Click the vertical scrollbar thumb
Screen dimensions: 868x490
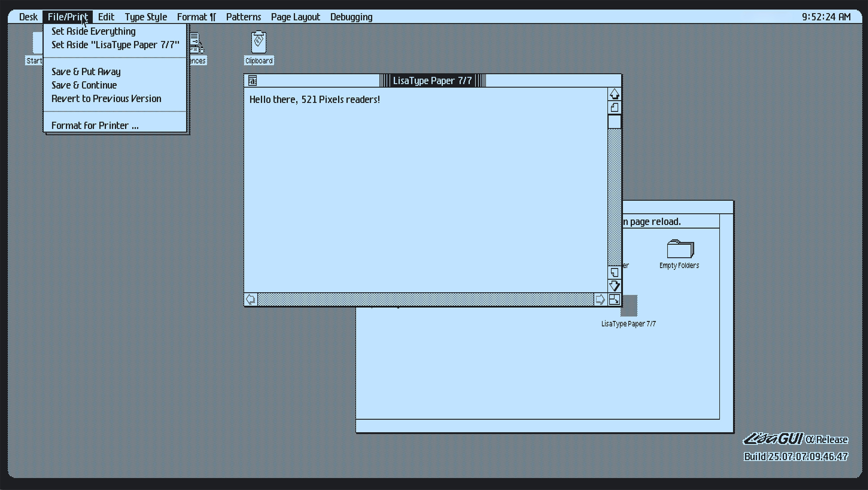tap(614, 122)
